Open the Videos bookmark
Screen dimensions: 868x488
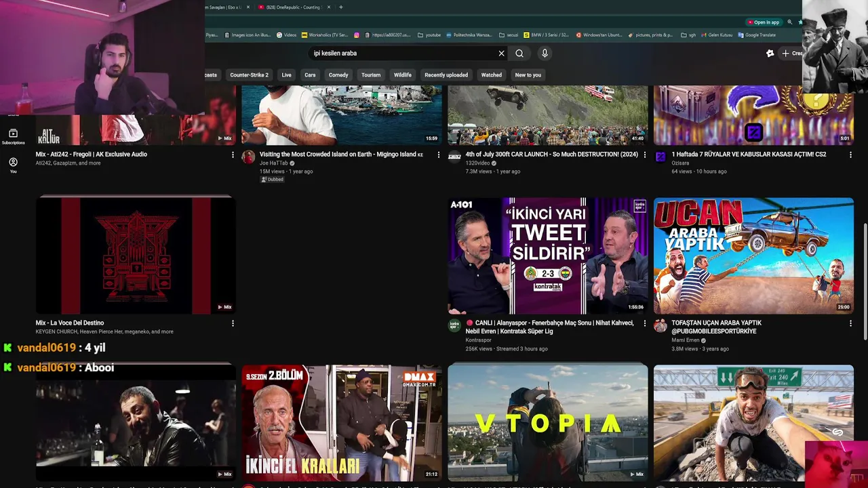coord(286,35)
